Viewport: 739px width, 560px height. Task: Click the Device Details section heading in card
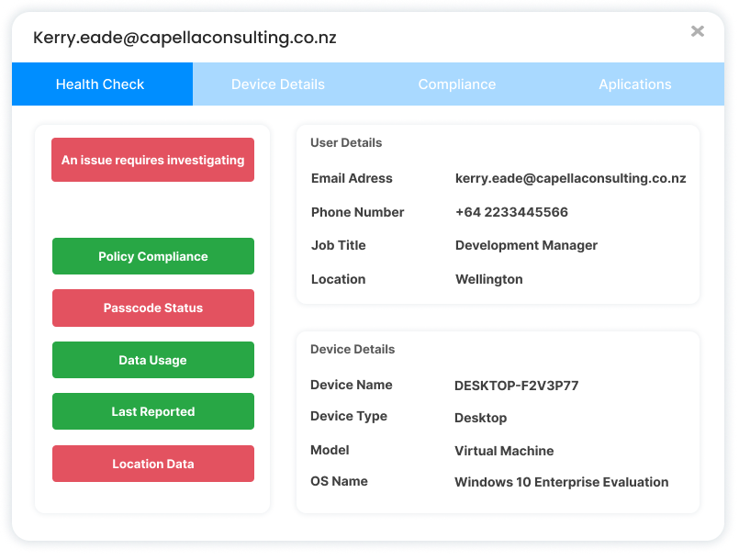pyautogui.click(x=353, y=349)
